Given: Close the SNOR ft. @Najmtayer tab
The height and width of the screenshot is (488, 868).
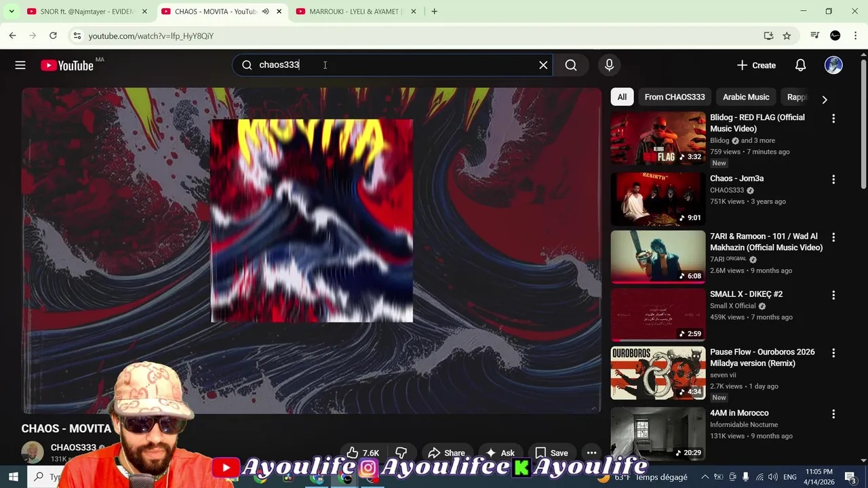Looking at the screenshot, I should tap(144, 12).
